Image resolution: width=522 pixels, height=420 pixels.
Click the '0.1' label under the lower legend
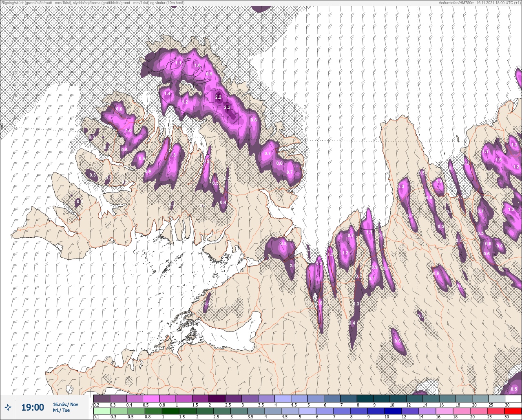(x=96, y=417)
